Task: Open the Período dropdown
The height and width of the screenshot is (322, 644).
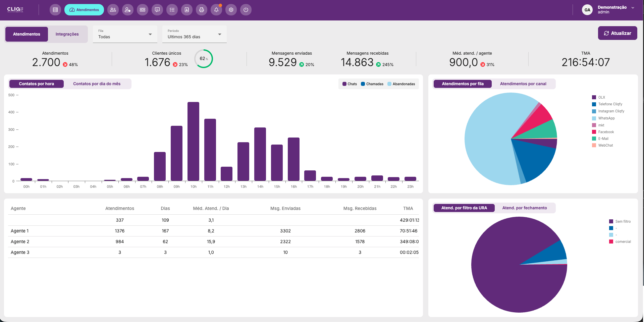Action: pyautogui.click(x=195, y=34)
